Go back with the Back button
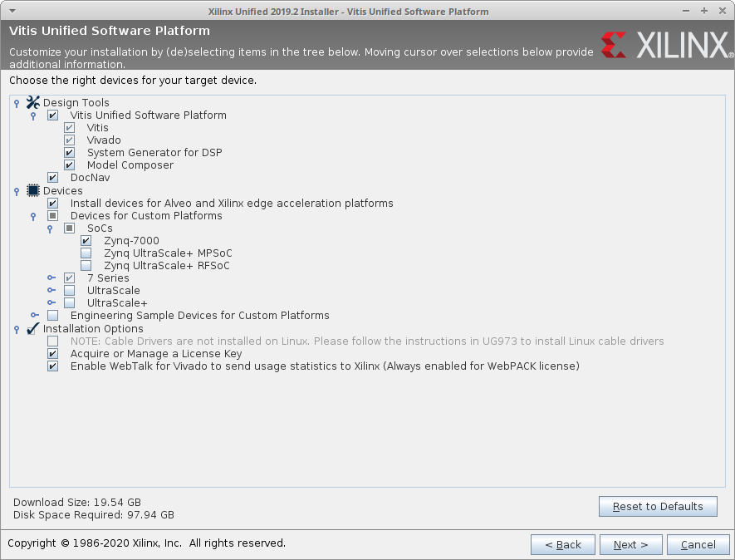 click(x=563, y=544)
